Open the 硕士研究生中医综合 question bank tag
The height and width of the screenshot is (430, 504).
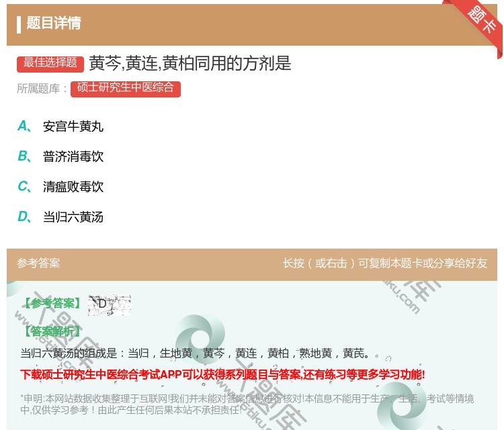click(x=126, y=89)
